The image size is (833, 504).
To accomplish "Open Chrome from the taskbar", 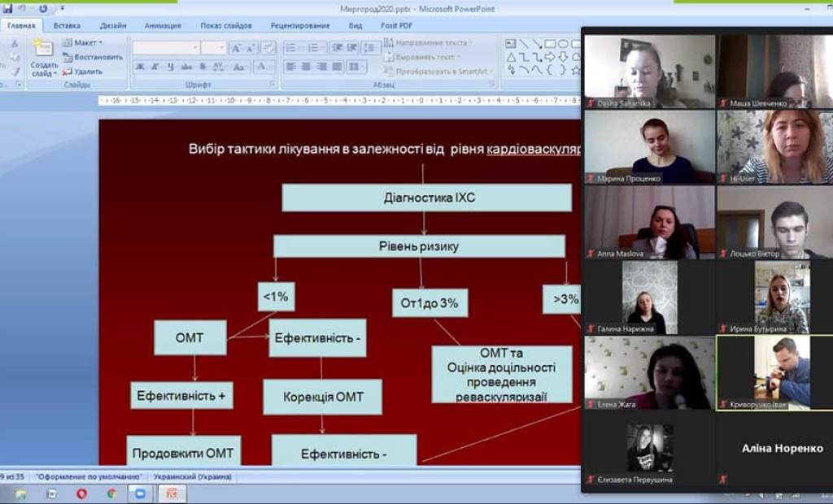I will (111, 493).
